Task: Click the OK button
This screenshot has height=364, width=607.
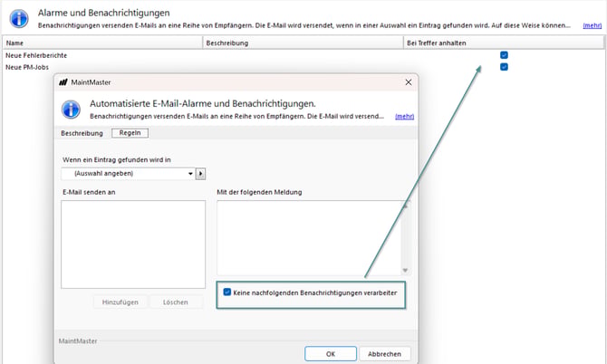Action: (x=330, y=353)
